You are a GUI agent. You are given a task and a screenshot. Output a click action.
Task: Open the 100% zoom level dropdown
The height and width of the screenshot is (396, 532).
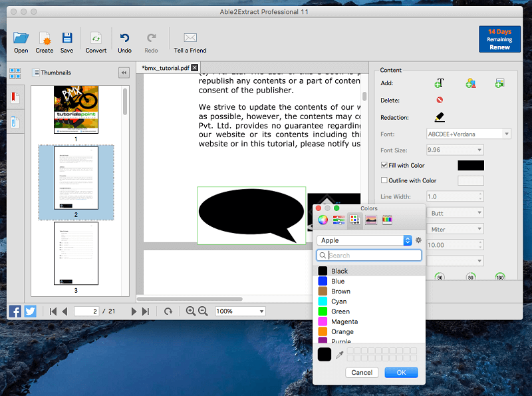coord(240,311)
